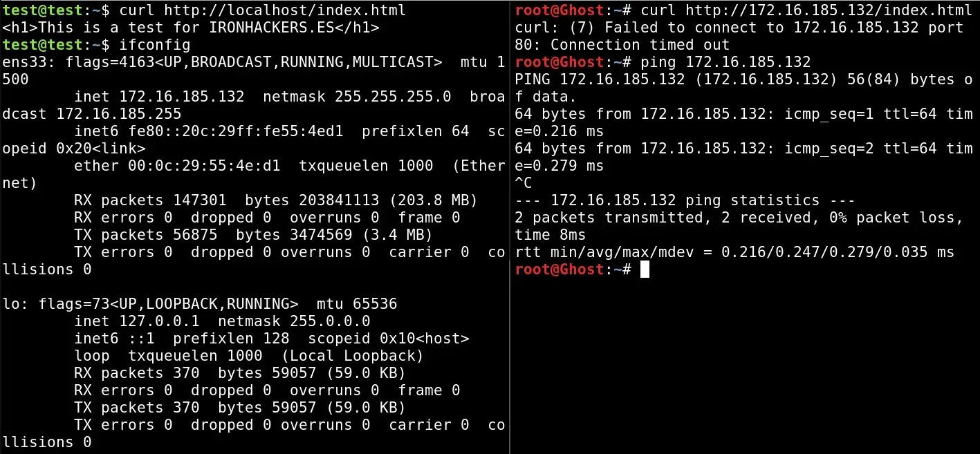Select the ifconfig command text
980x454 pixels.
(x=155, y=45)
